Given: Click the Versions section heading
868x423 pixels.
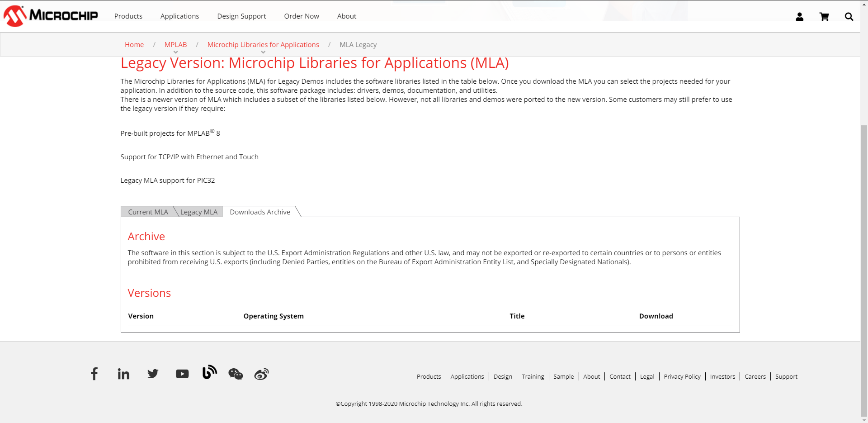Looking at the screenshot, I should pos(149,293).
